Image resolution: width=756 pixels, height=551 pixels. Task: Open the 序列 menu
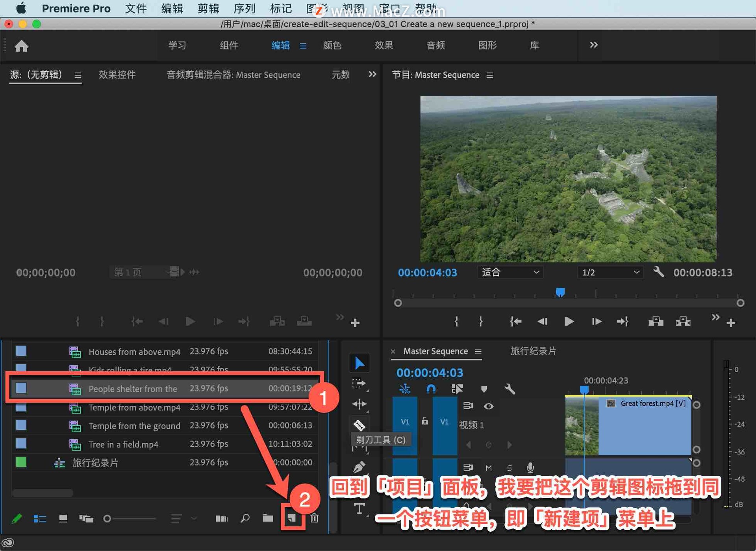coord(244,8)
